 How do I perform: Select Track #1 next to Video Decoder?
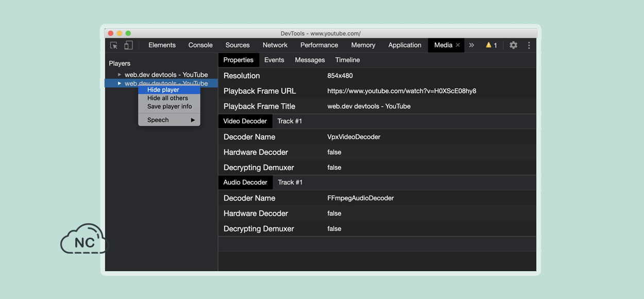pyautogui.click(x=290, y=121)
